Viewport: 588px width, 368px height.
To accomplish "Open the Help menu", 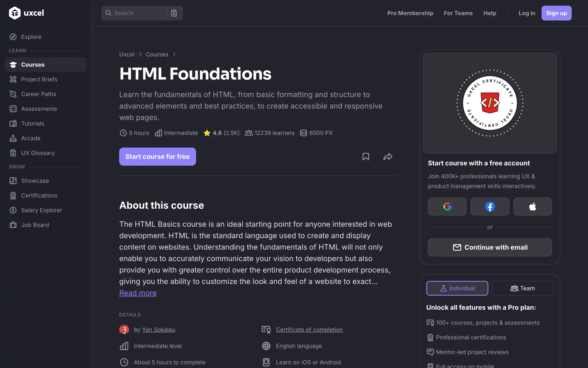I will [490, 13].
